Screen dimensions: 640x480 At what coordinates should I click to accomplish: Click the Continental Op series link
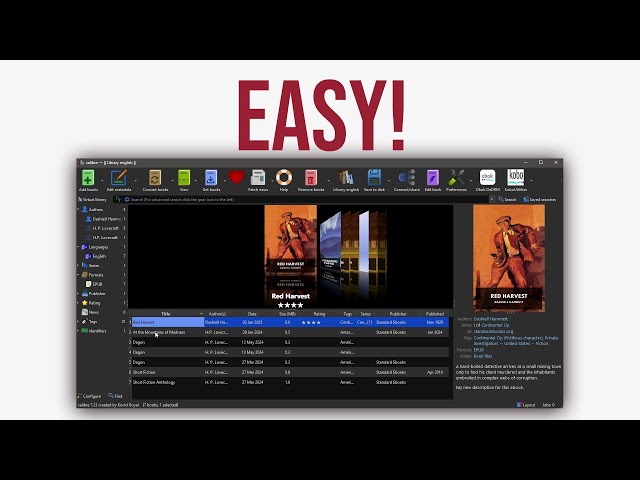click(x=495, y=325)
